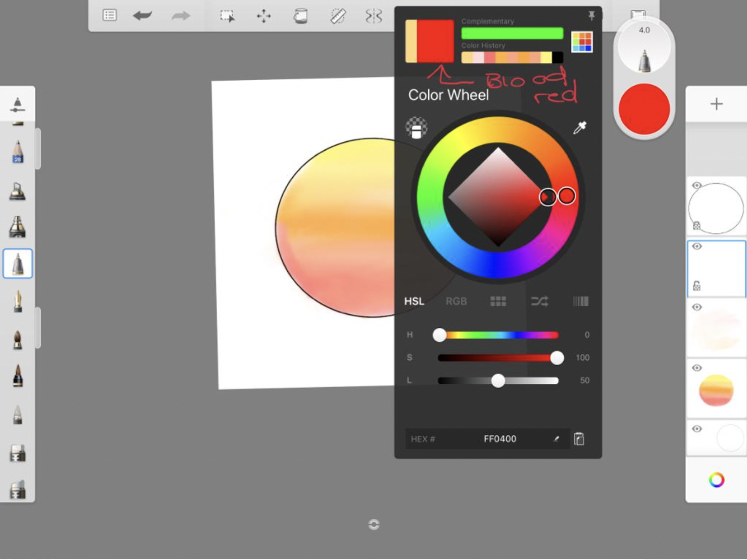Open the color swatch palette grid
Viewport: 747px width, 560px height.
click(582, 42)
